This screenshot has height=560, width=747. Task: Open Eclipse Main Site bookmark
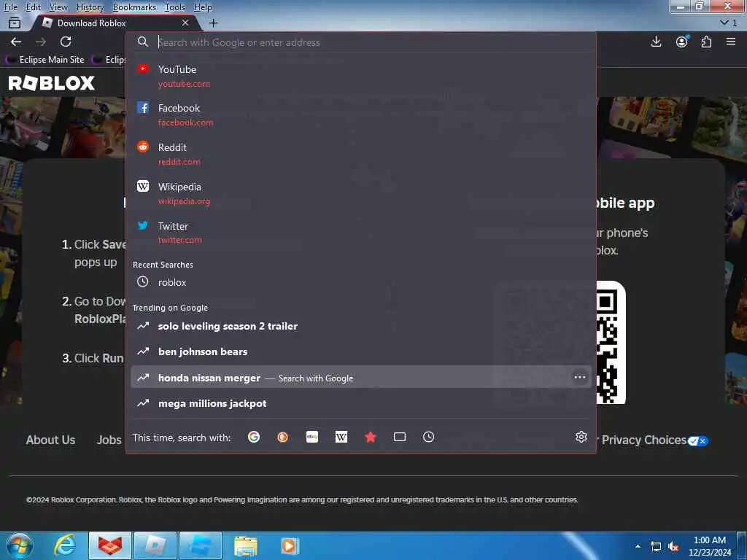click(46, 60)
